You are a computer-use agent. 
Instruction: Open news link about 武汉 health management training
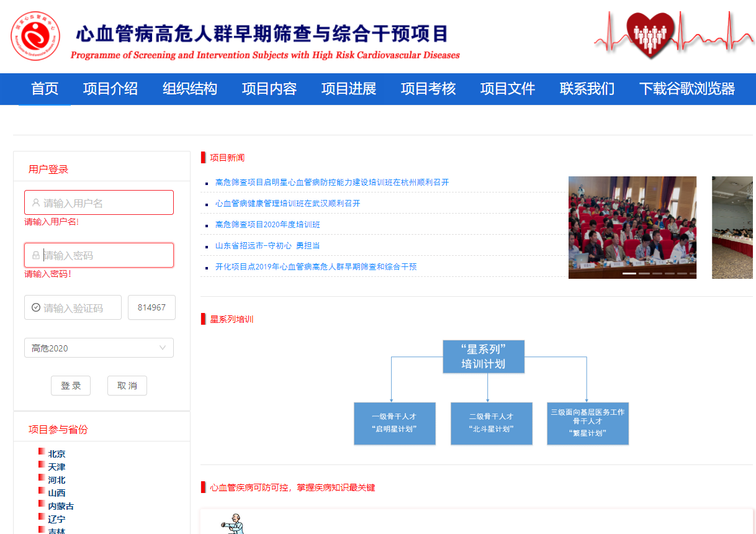[287, 204]
